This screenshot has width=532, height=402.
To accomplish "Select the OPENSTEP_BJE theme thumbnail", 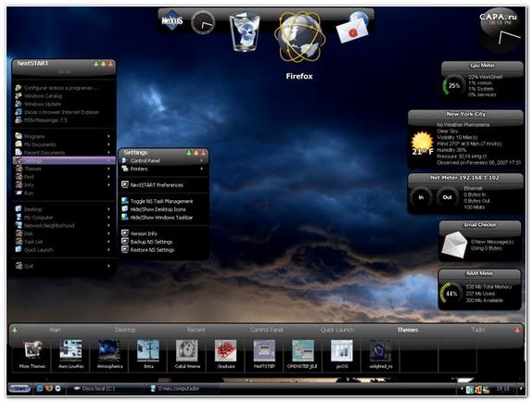I will point(303,350).
